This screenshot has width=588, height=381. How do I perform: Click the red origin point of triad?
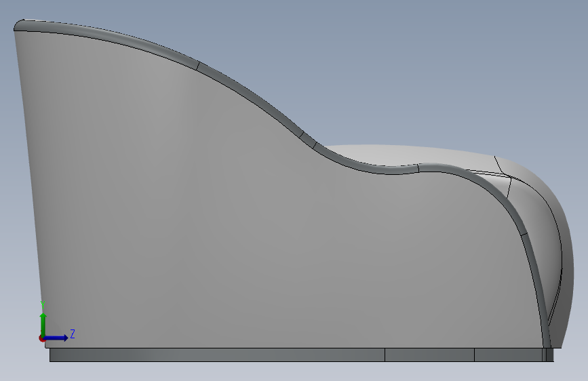42,338
